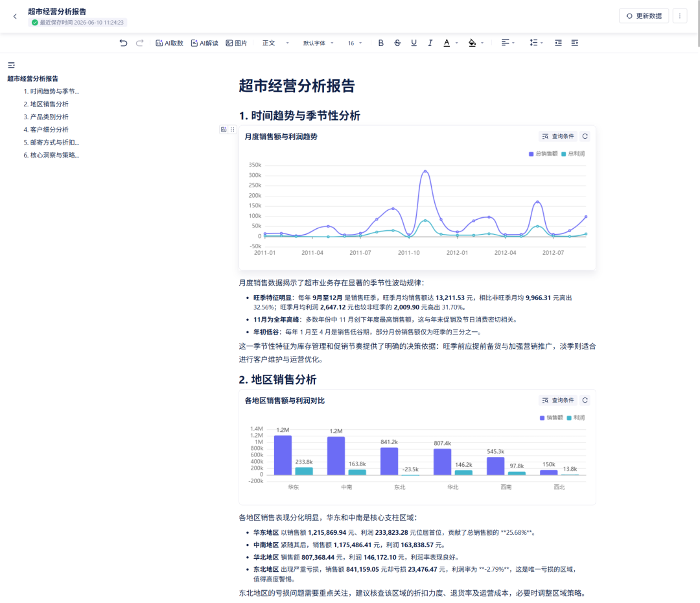
Task: Jump to outline item 6. 核心洞察与策略
Action: pyautogui.click(x=51, y=156)
